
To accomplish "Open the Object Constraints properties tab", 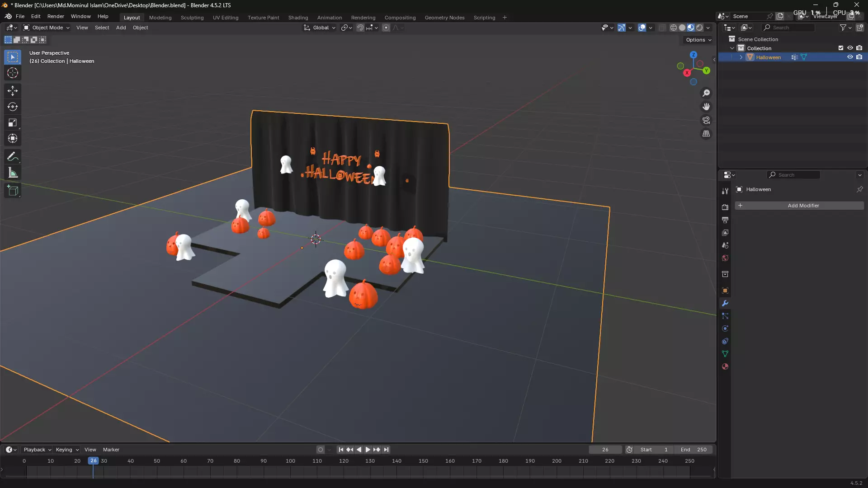I will [725, 341].
